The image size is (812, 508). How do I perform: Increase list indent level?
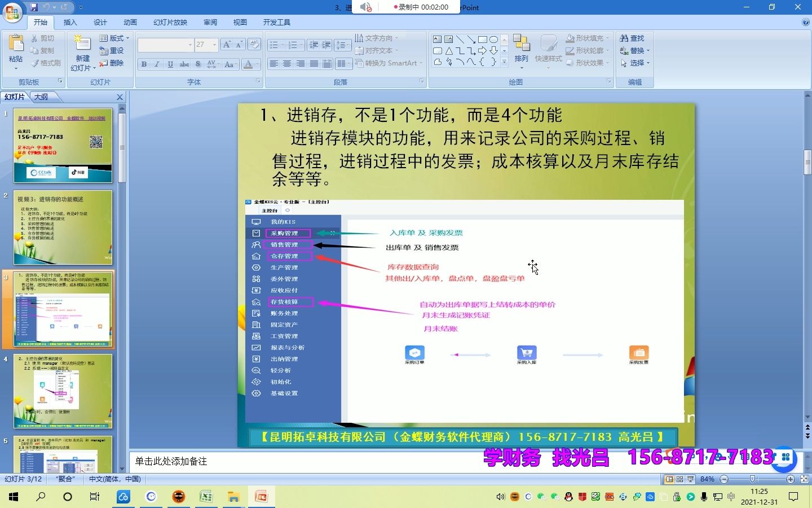tap(326, 45)
